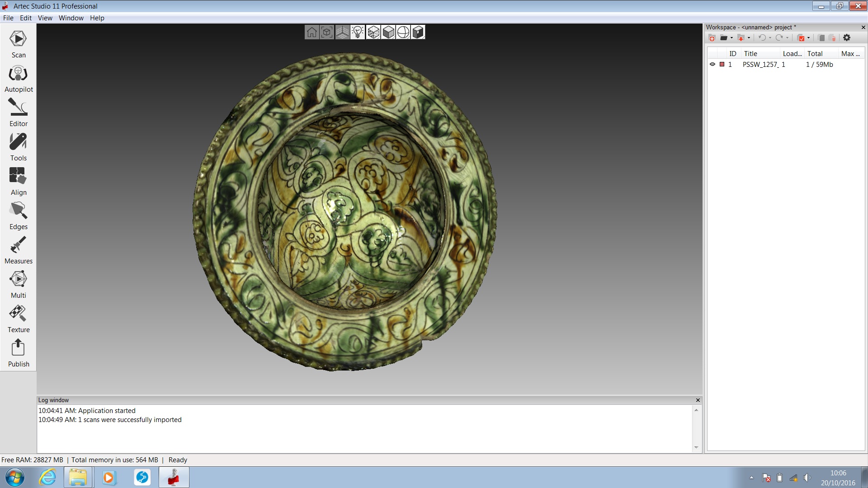868x488 pixels.
Task: Click the Log window scroll up arrow
Action: point(696,410)
